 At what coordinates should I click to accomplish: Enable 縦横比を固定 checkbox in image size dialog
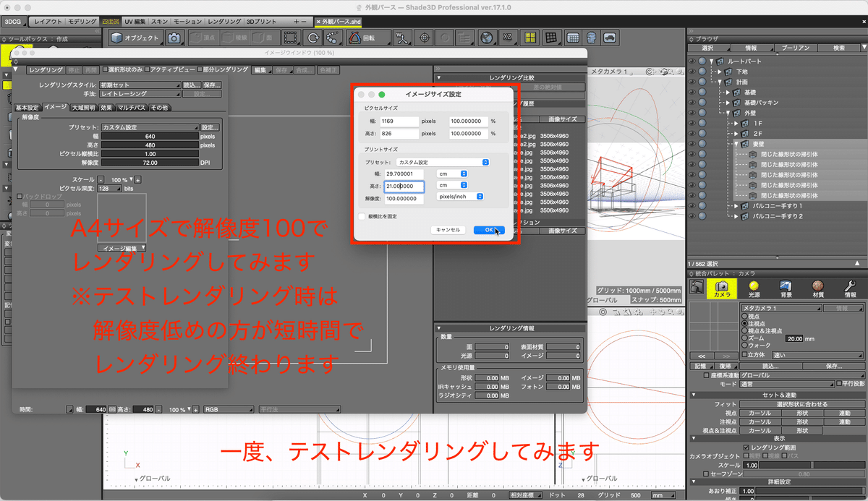(x=362, y=215)
